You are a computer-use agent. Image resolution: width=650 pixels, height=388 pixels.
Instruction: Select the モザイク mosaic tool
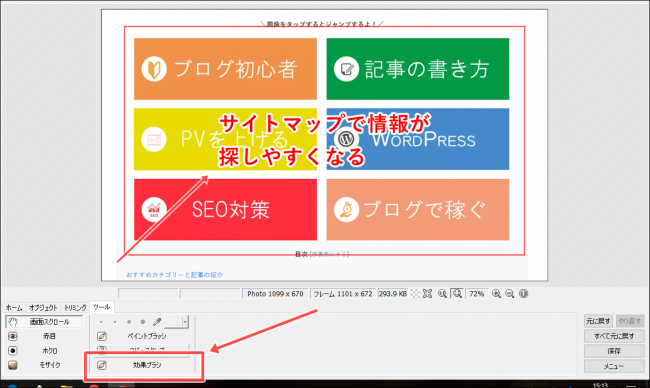click(44, 365)
